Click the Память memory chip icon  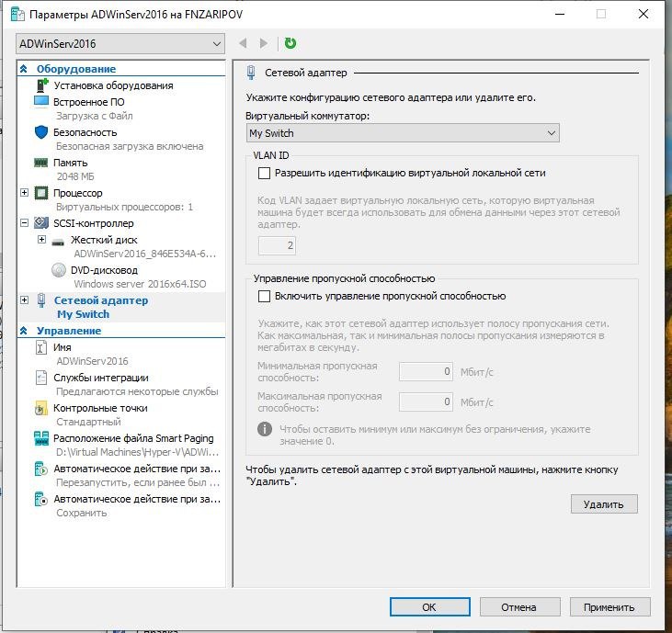click(x=41, y=163)
